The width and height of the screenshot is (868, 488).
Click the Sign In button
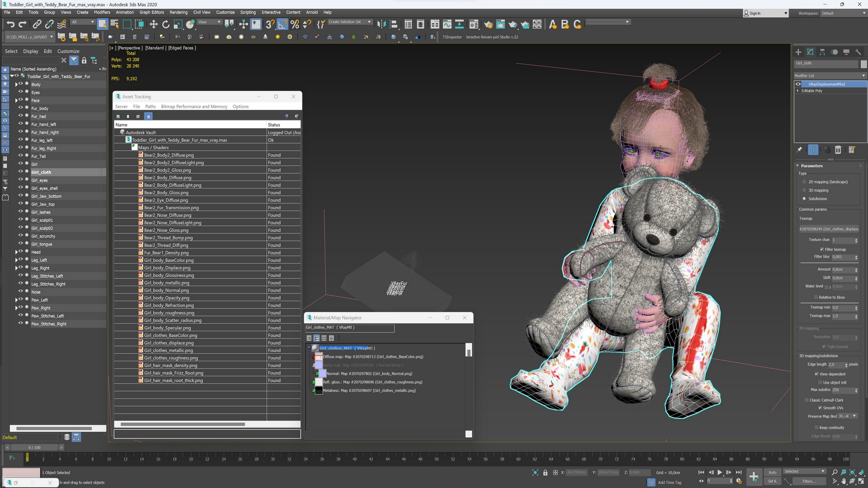pos(755,13)
